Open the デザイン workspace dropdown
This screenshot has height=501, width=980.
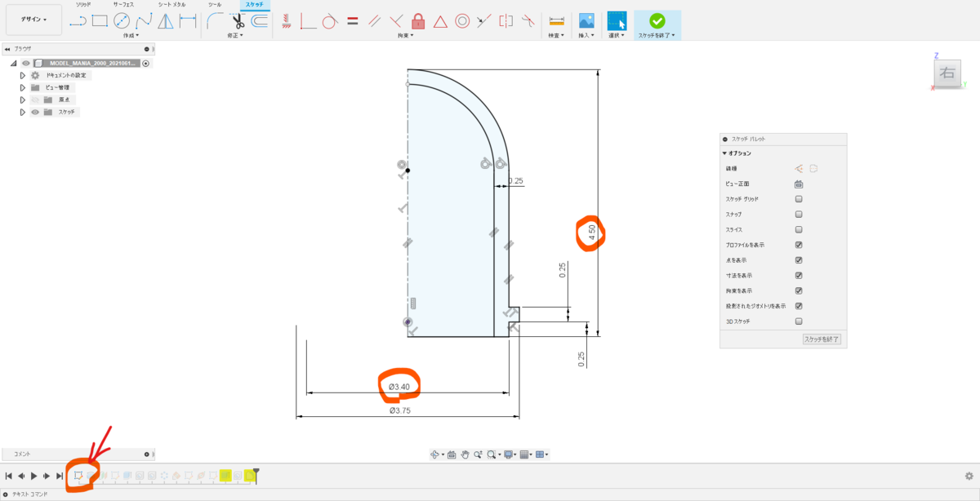click(x=33, y=19)
